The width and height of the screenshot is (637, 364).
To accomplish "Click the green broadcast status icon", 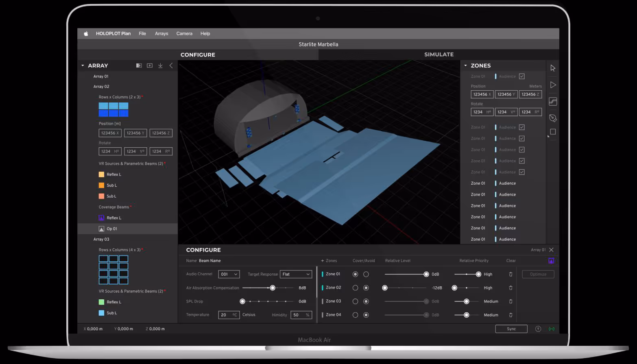I will pyautogui.click(x=552, y=329).
